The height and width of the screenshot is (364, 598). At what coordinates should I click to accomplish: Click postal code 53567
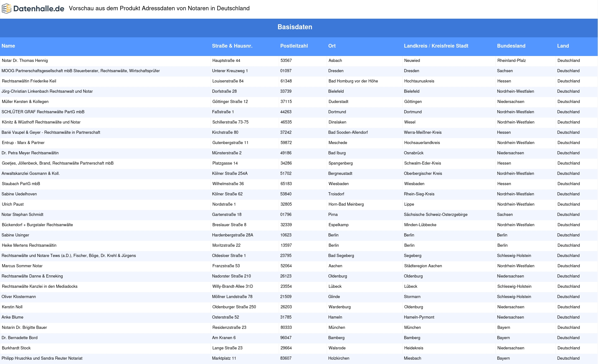coord(286,61)
